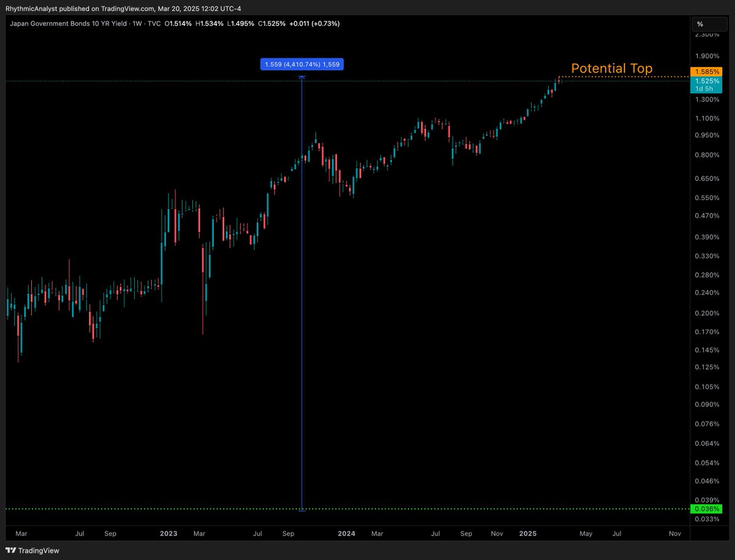Viewport: 735px width, 560px height.
Task: Click the 0.950% price axis value
Action: pos(706,135)
